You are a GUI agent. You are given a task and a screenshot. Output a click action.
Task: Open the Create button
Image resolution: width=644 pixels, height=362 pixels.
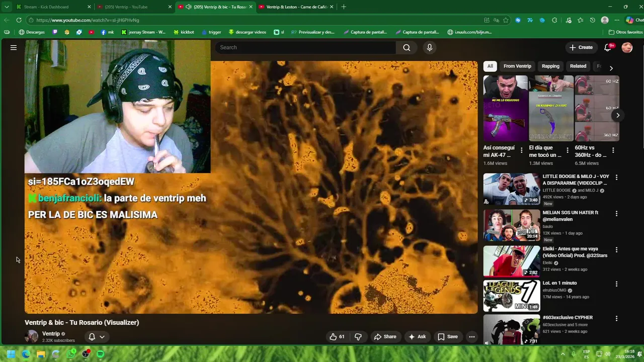point(581,47)
